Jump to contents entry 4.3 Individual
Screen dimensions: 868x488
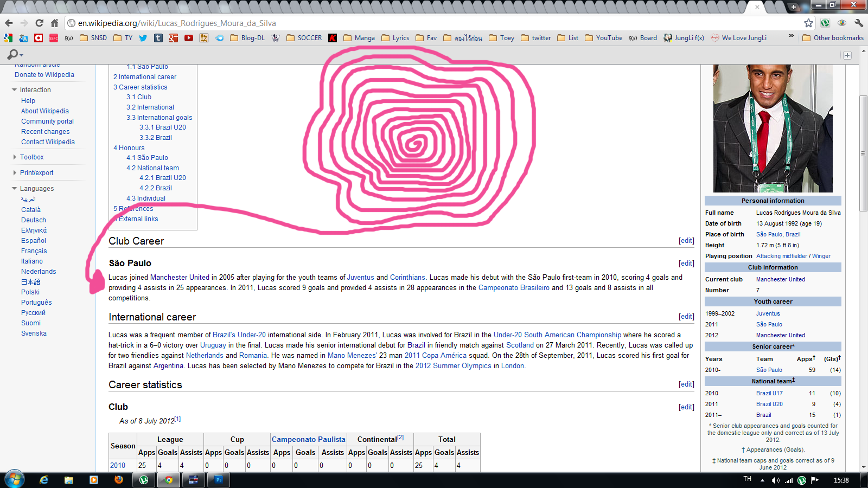point(146,198)
